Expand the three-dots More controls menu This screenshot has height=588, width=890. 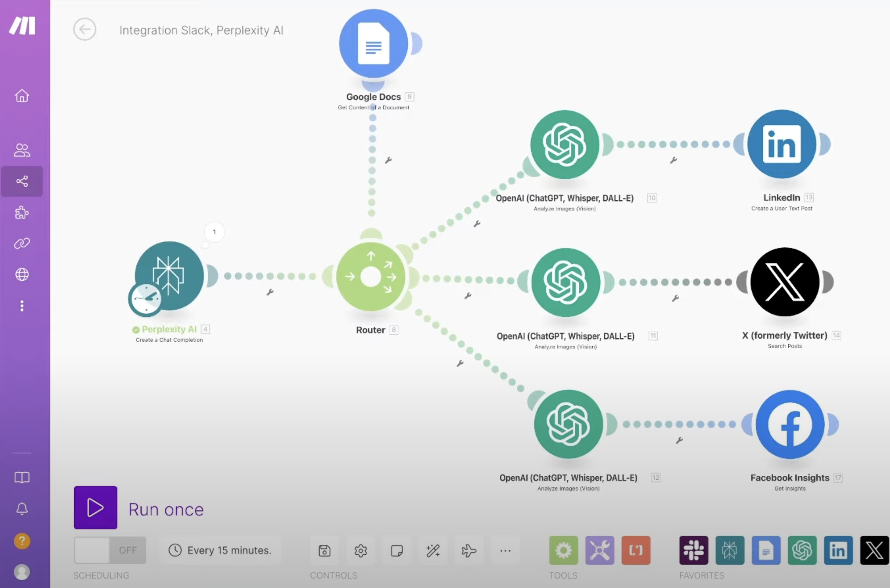tap(505, 550)
